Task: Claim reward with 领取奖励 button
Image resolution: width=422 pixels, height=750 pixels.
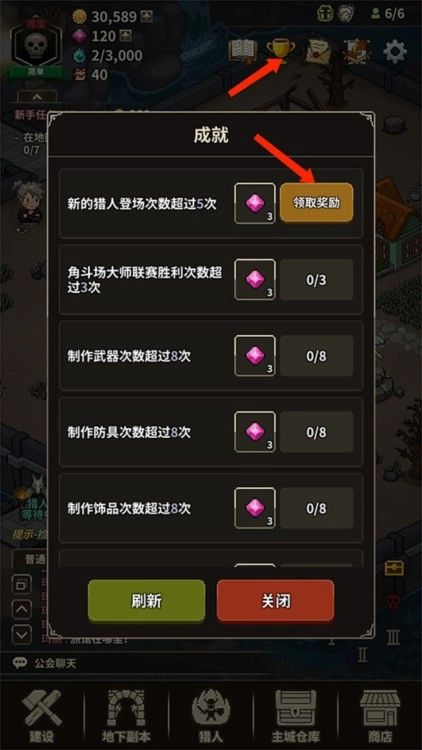Action: tap(317, 203)
